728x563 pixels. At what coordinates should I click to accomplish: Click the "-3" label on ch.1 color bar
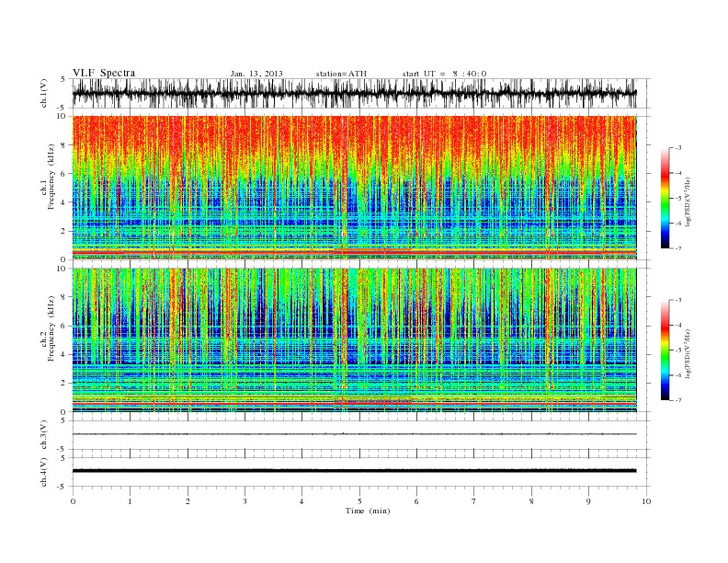click(678, 147)
